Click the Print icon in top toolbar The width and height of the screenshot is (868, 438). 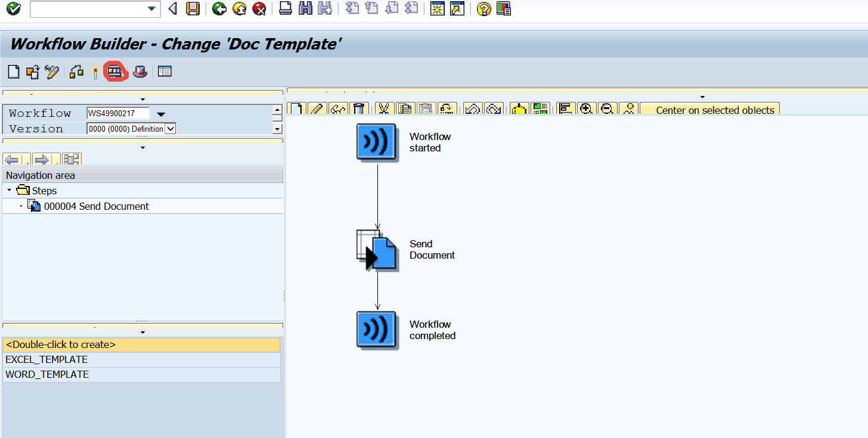coord(286,9)
